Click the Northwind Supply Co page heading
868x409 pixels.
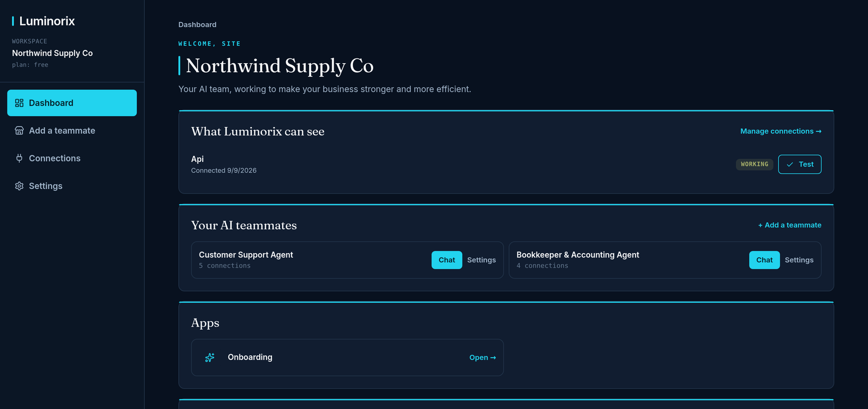(279, 66)
